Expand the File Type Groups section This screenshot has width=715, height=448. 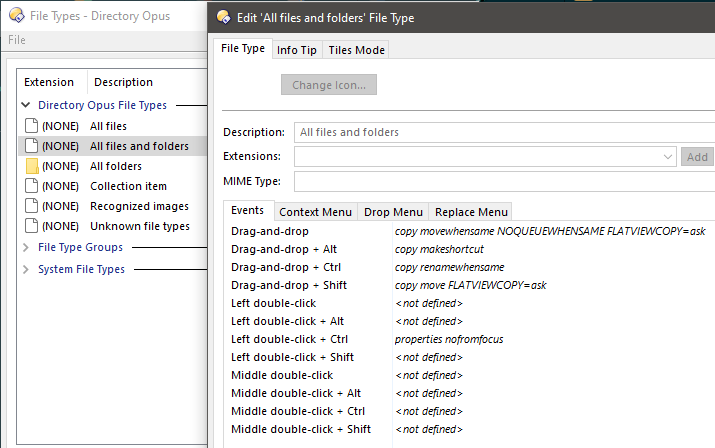pos(26,247)
